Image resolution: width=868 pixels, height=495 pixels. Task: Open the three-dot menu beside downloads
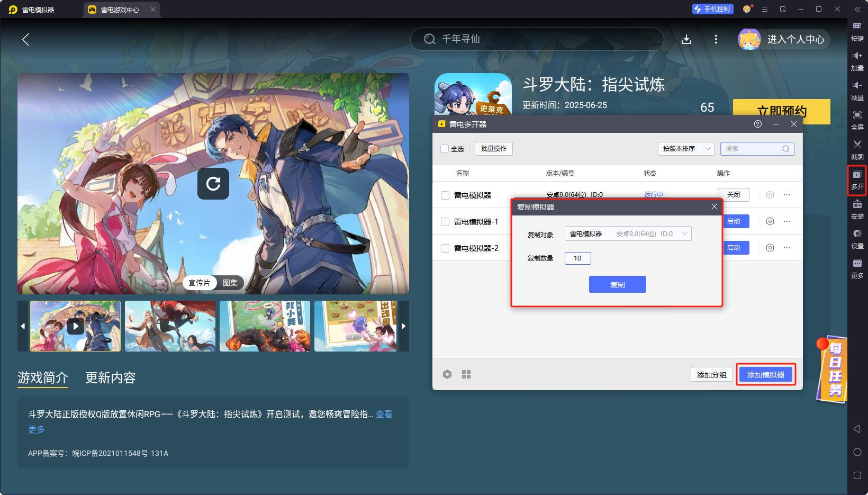point(716,39)
